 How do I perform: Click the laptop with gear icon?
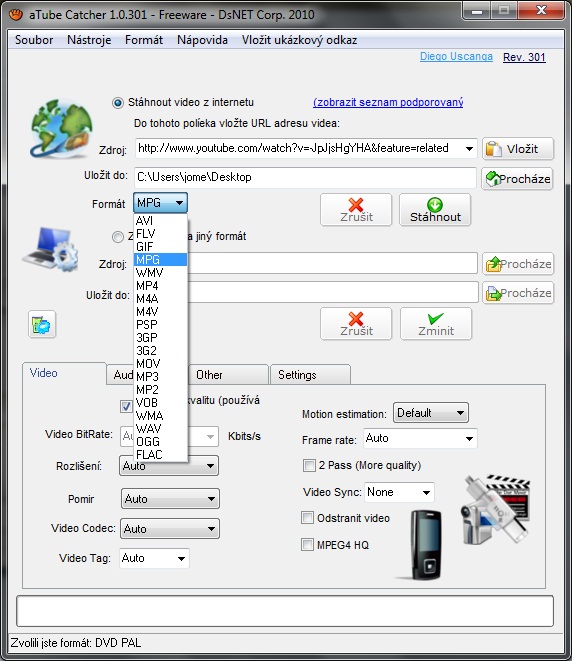(51, 250)
